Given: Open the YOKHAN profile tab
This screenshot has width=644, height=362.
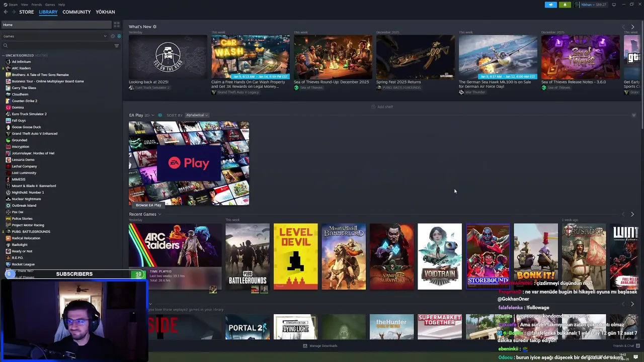Looking at the screenshot, I should [105, 12].
